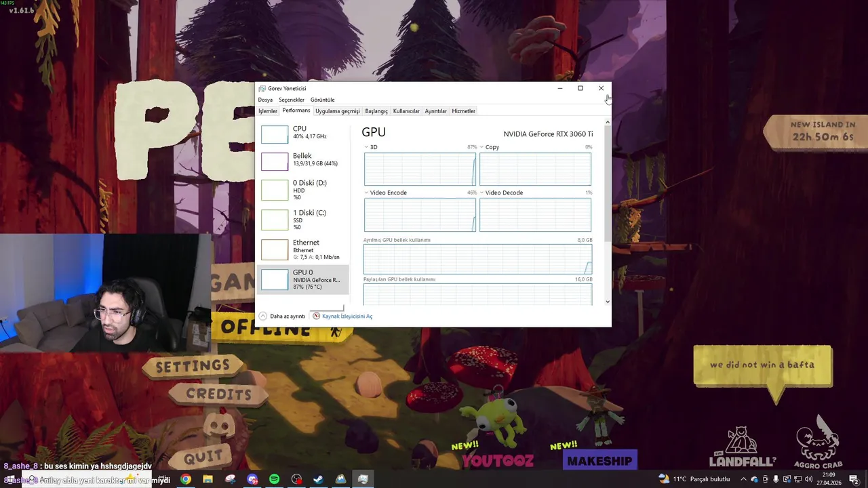Click the Landfall logo
This screenshot has height=488, width=868.
(742, 447)
